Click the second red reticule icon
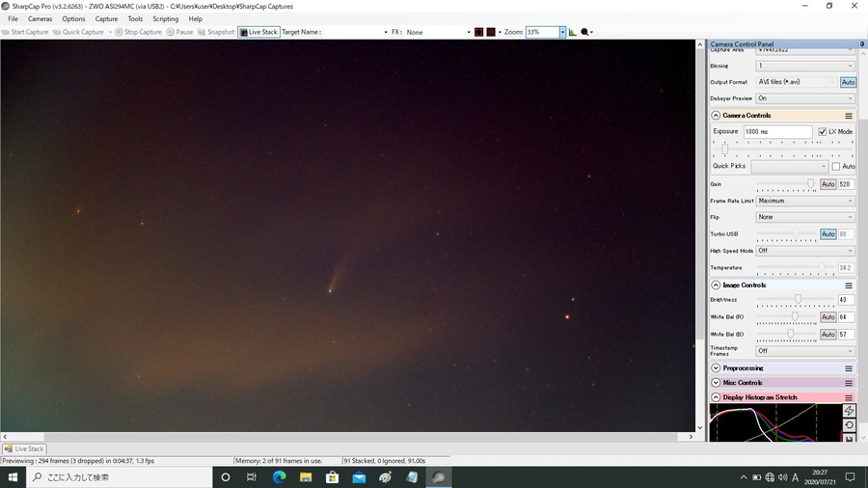868x488 pixels. click(491, 32)
